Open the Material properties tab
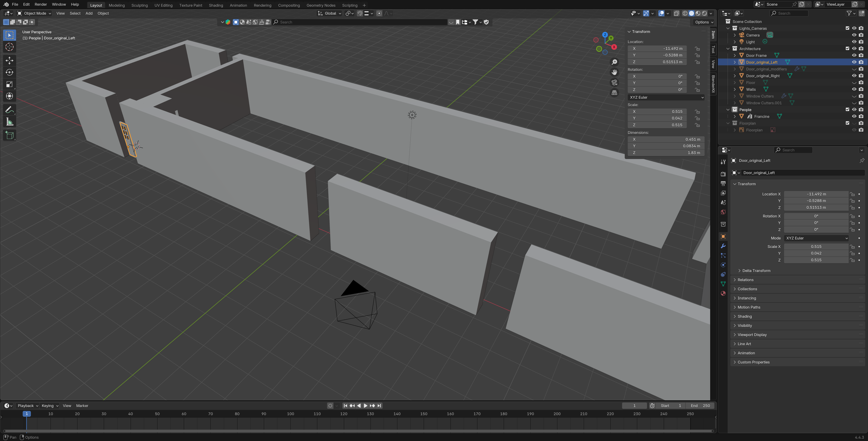This screenshot has height=441, width=868. click(723, 294)
